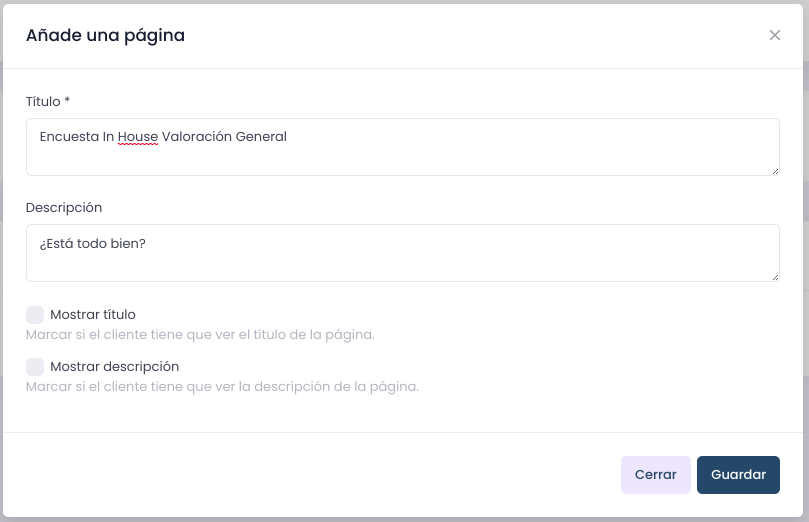Save the page with Guardar
Image resolution: width=809 pixels, height=522 pixels.
point(738,475)
